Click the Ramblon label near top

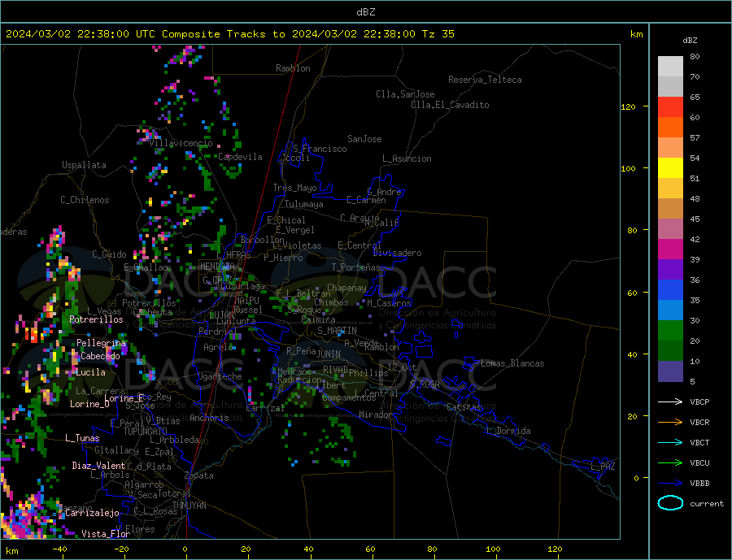[293, 68]
